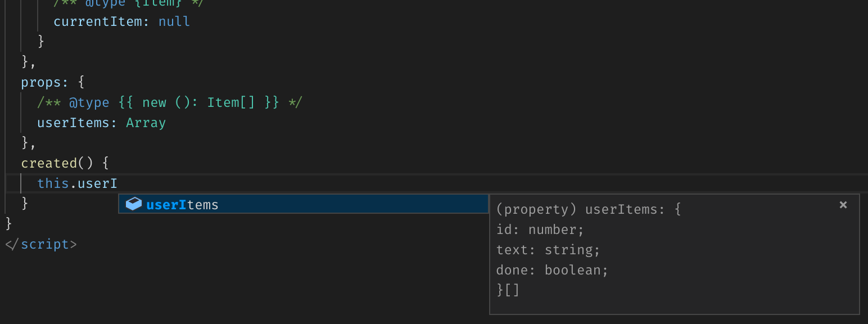Click the 'text: string;' line in details

(548, 250)
